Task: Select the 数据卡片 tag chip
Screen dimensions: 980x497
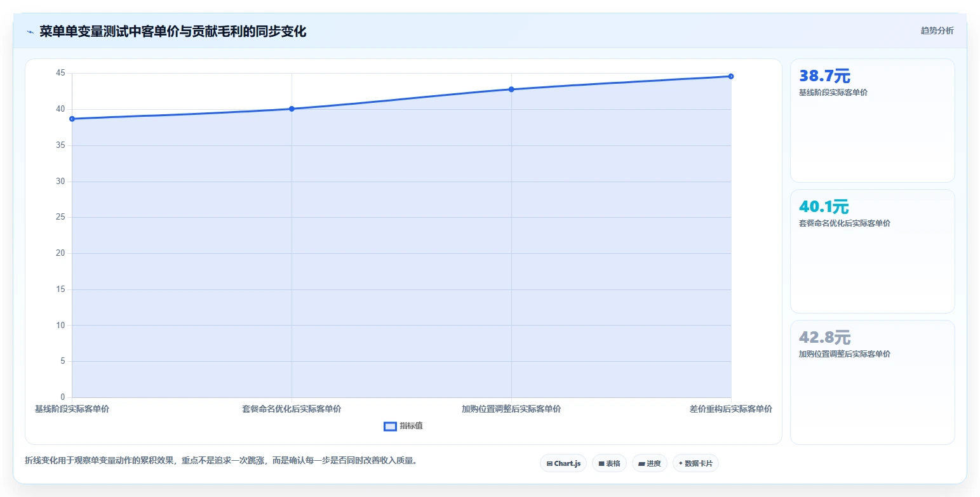Action: (x=695, y=463)
